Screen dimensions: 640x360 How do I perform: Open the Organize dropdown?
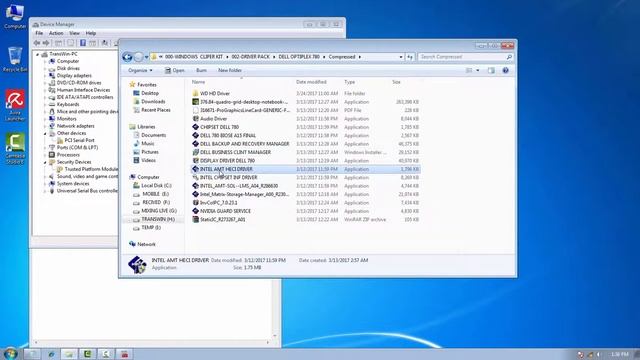click(x=140, y=70)
